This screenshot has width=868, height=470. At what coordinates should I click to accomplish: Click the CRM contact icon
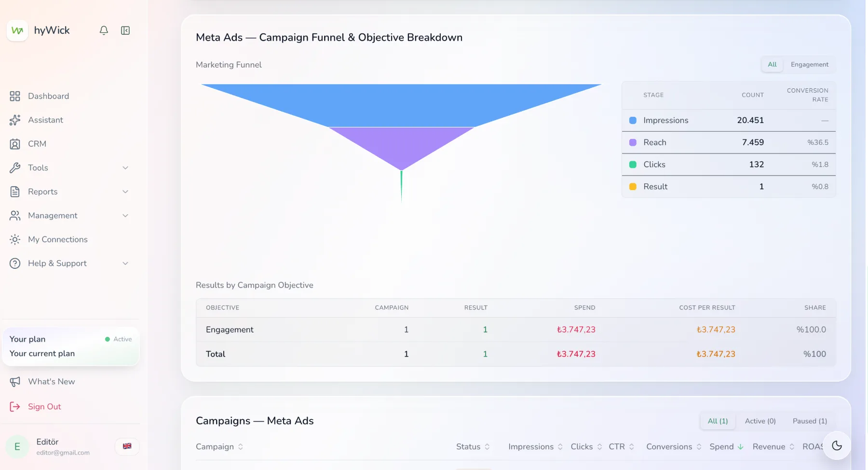[x=15, y=144]
